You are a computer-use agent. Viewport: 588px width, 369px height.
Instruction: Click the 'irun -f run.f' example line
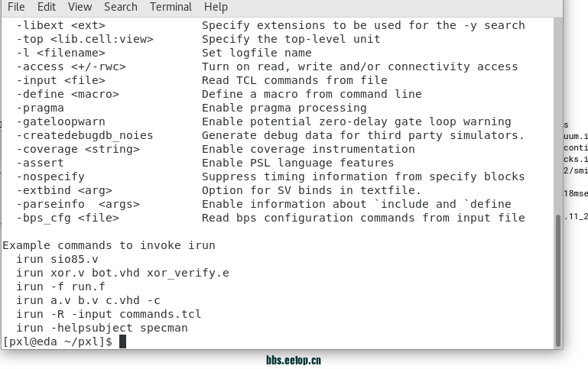(x=60, y=286)
